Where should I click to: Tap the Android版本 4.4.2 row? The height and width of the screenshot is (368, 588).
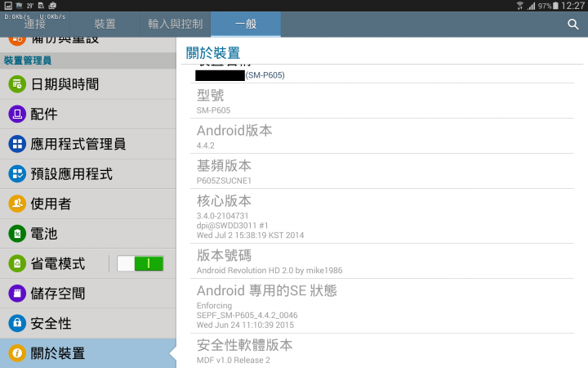[x=381, y=136]
